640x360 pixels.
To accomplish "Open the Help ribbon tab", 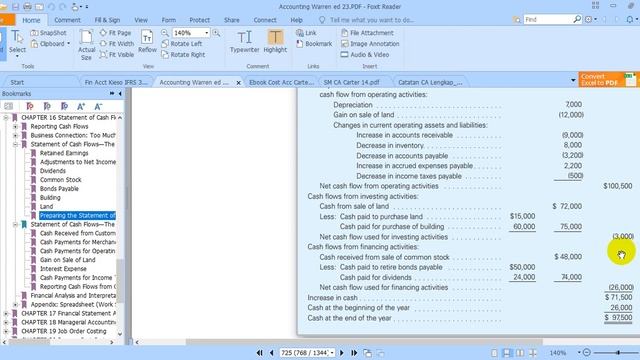I will [x=296, y=20].
